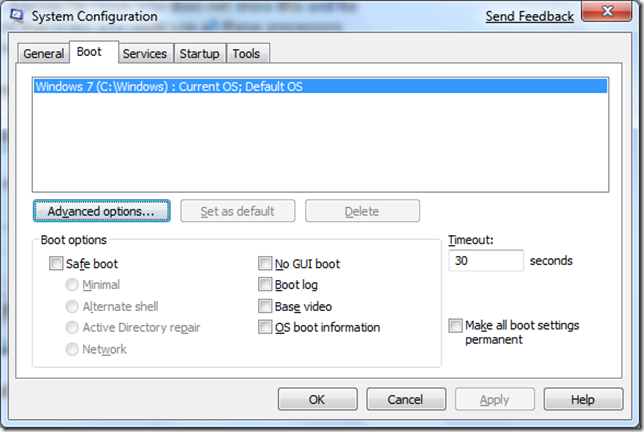Click the Help button
The width and height of the screenshot is (644, 432).
pyautogui.click(x=582, y=399)
